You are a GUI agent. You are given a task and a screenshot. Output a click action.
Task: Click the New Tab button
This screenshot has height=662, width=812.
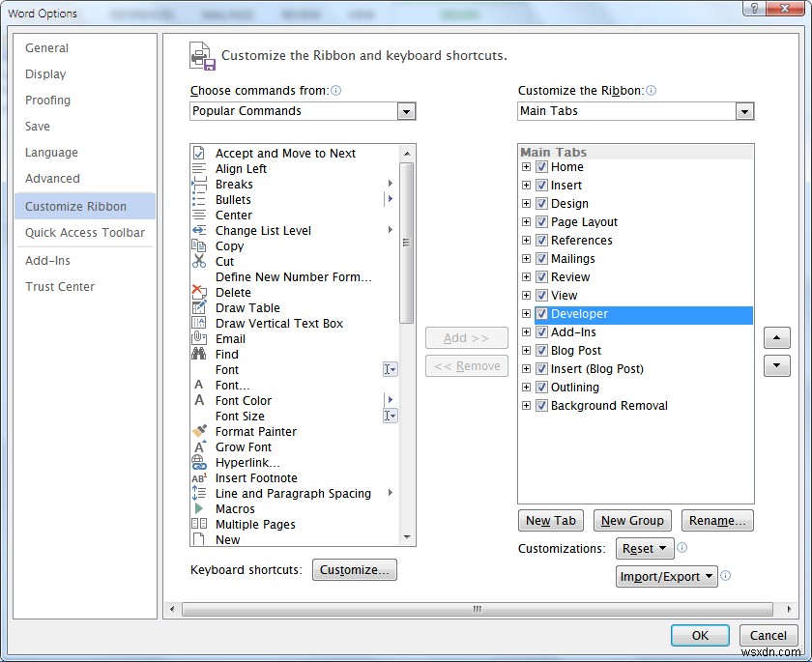tap(550, 520)
